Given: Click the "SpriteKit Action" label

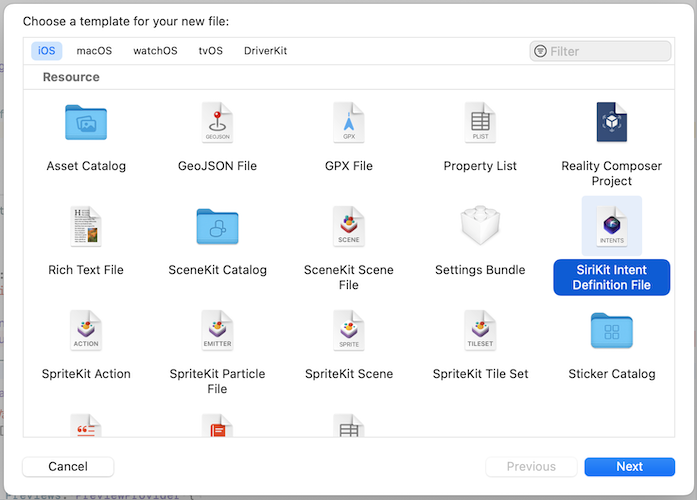Looking at the screenshot, I should coord(86,374).
